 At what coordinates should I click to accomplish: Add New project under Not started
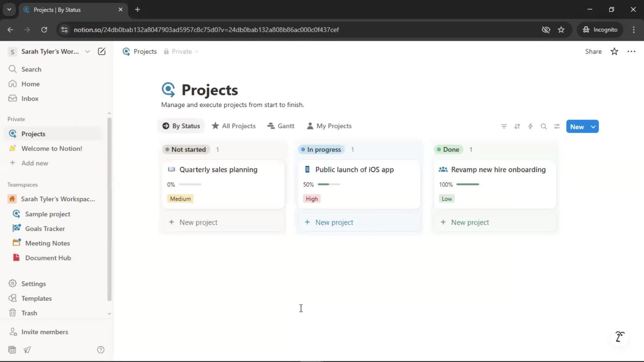pos(223,222)
